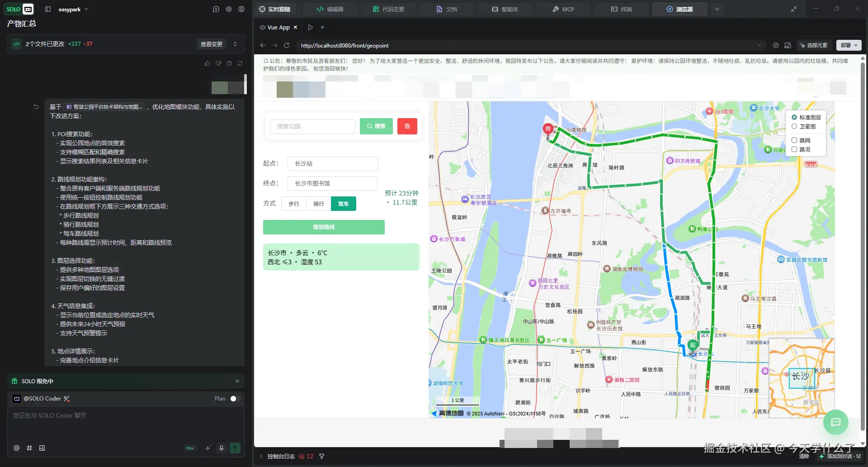Add a # context reference

(x=29, y=448)
